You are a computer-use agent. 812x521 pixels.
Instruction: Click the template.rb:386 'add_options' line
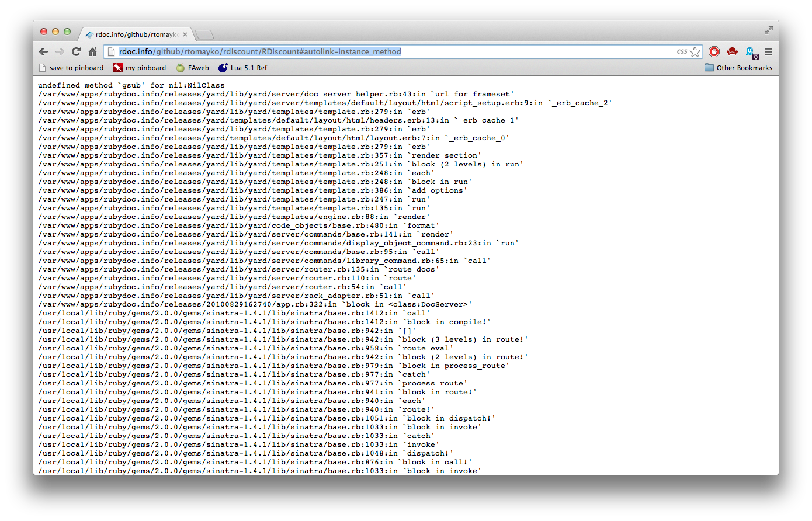[253, 190]
